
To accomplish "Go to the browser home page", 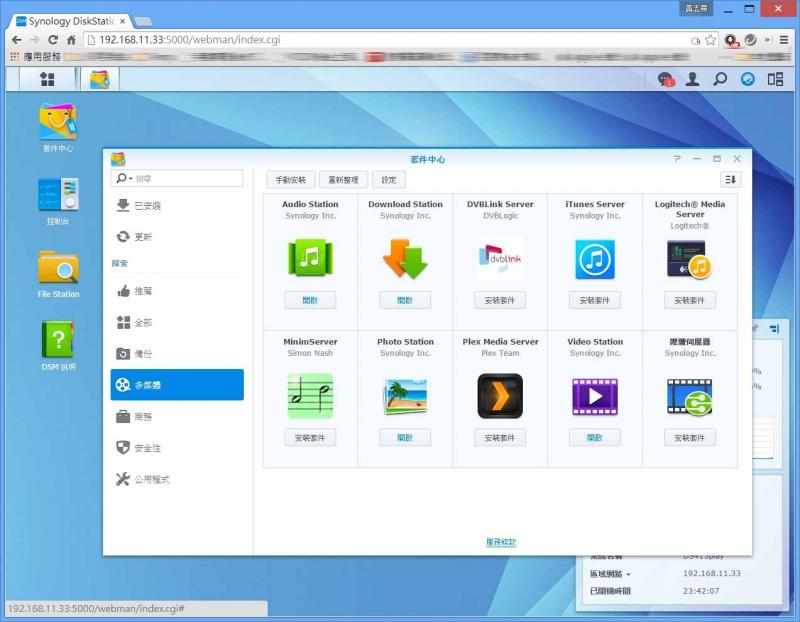I will coord(71,40).
